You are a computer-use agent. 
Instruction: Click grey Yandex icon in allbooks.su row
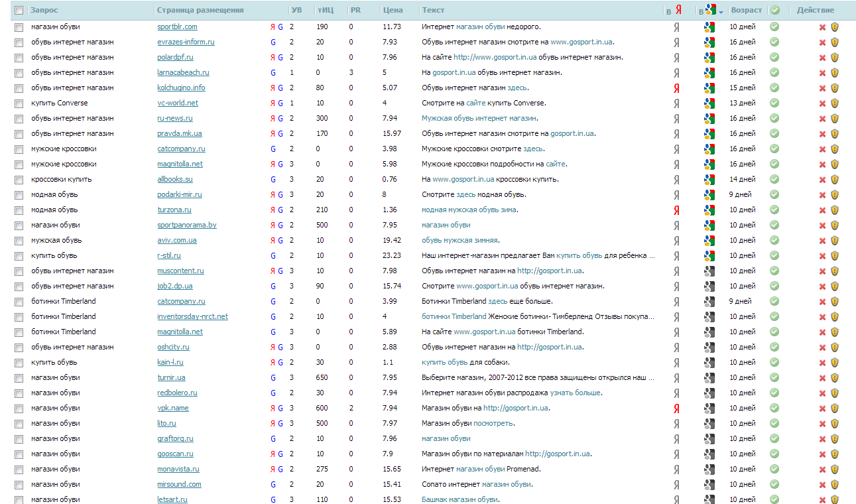coord(676,180)
